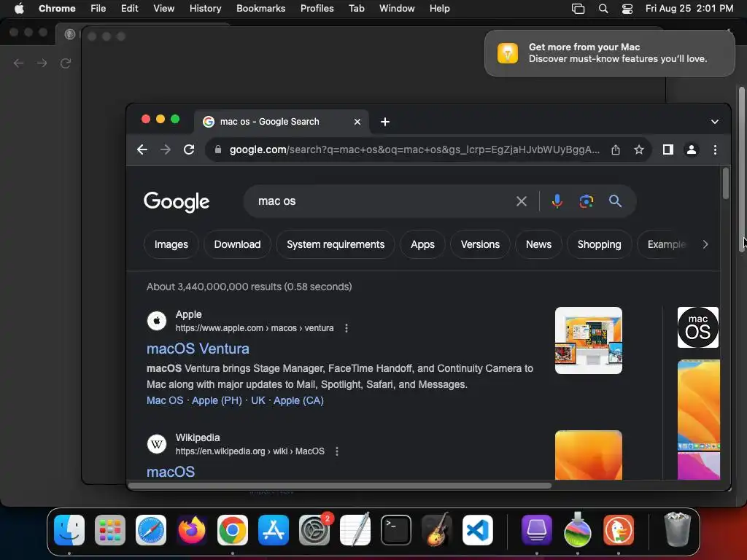747x560 pixels.
Task: Click the mac OS logo image
Action: (x=698, y=327)
